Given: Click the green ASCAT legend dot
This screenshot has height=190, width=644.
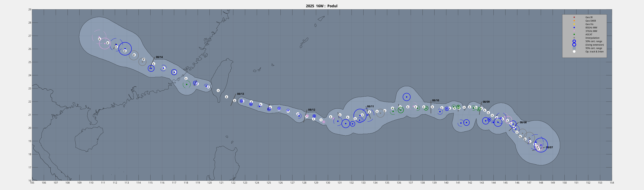Looking at the screenshot, I should point(574,34).
